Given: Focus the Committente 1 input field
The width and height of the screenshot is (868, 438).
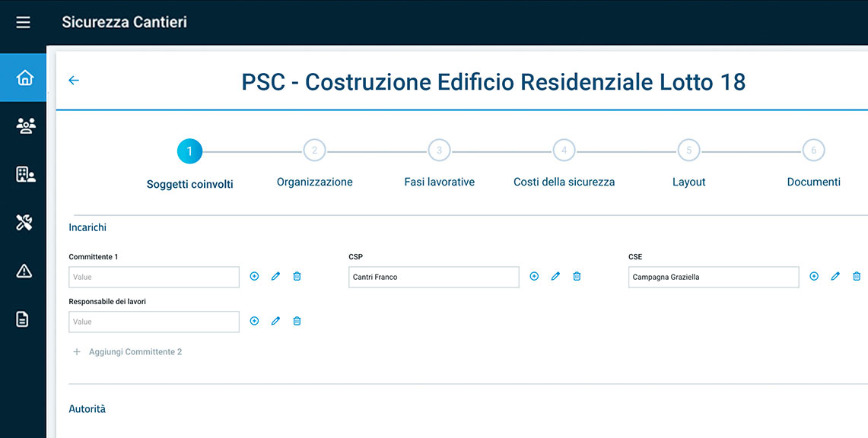Looking at the screenshot, I should click(x=154, y=277).
